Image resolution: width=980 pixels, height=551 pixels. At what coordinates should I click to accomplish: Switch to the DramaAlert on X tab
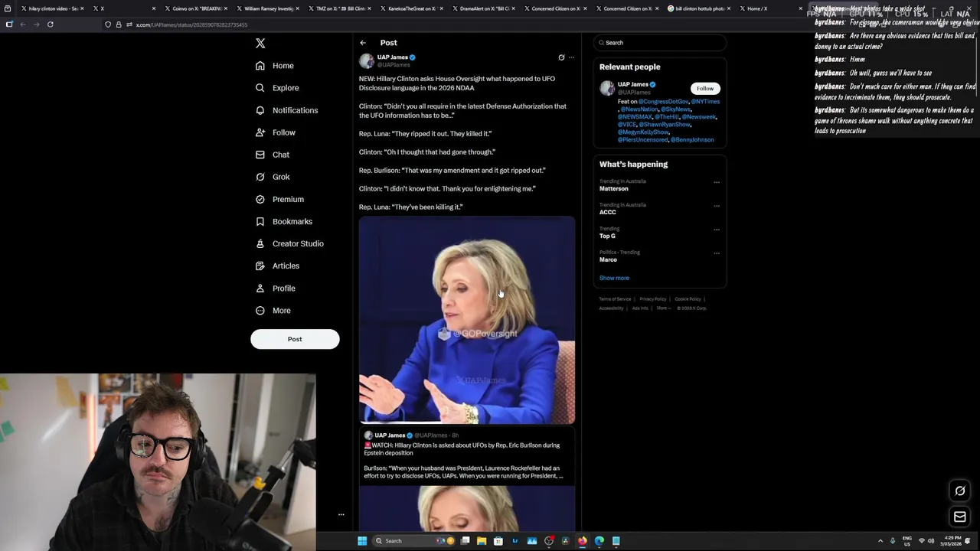click(x=484, y=8)
